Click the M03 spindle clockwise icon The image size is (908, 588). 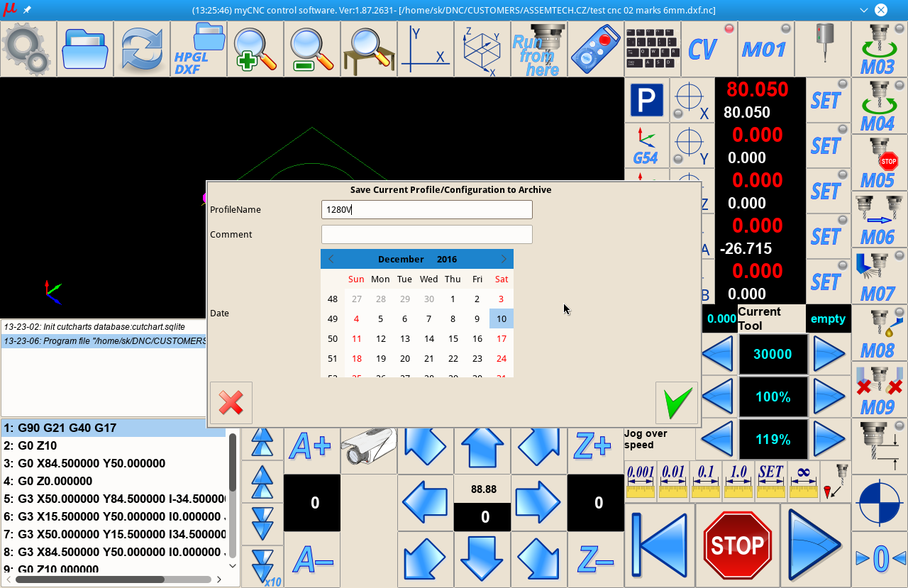pyautogui.click(x=878, y=48)
